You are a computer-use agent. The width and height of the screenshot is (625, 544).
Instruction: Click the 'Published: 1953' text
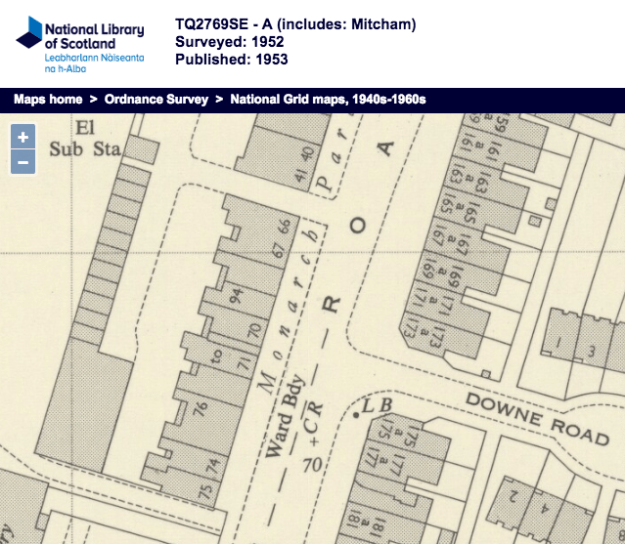tap(231, 59)
